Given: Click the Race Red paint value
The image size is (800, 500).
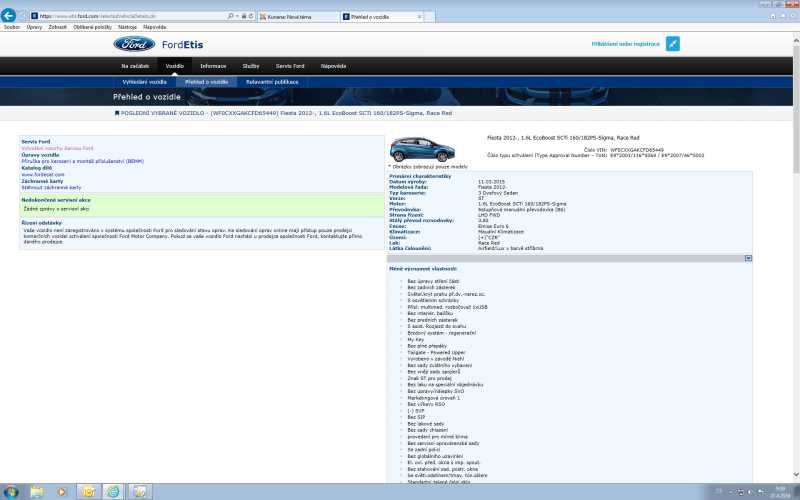Looking at the screenshot, I should pos(489,243).
